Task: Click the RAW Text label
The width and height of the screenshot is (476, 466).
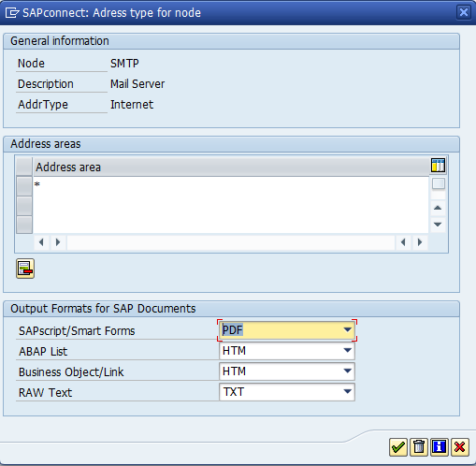Action: (45, 393)
